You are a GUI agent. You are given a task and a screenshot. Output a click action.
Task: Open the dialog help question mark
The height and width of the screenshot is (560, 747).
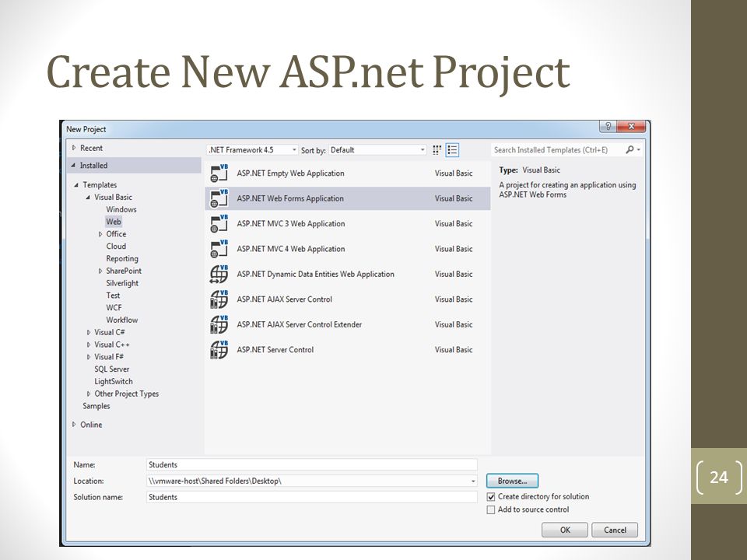(x=608, y=126)
